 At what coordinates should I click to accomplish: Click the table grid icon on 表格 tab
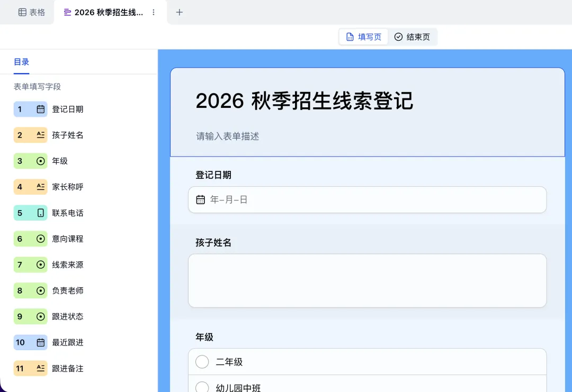(x=22, y=12)
